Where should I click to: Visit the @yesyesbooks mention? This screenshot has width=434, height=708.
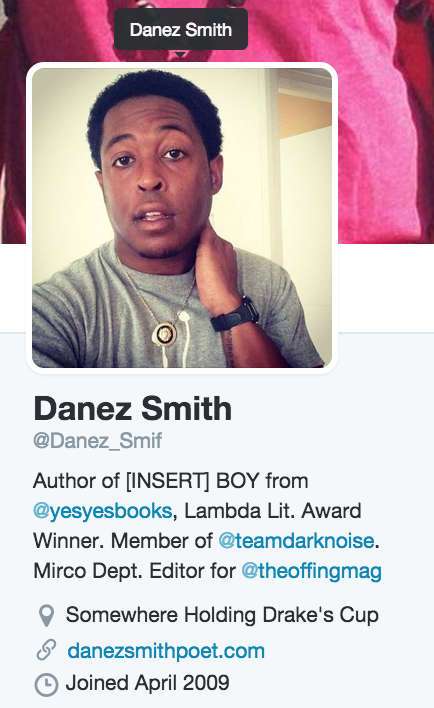click(103, 511)
